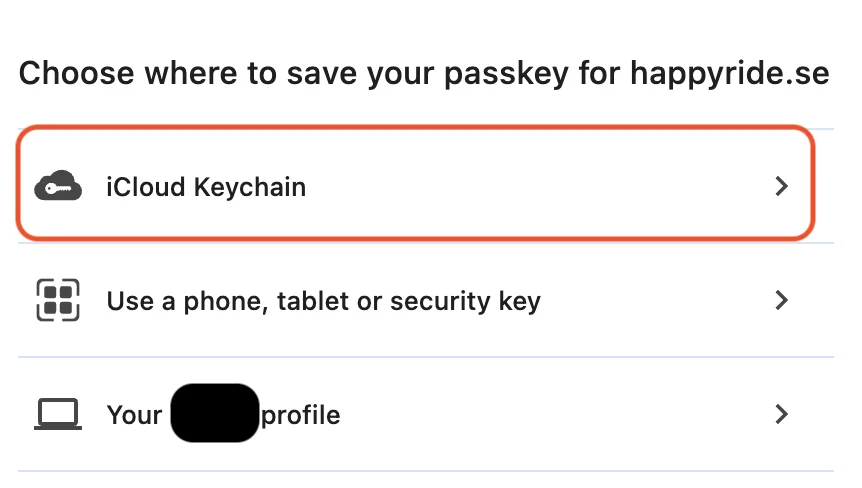862x488 pixels.
Task: Open the chevron arrow on the profile row
Action: coord(782,414)
